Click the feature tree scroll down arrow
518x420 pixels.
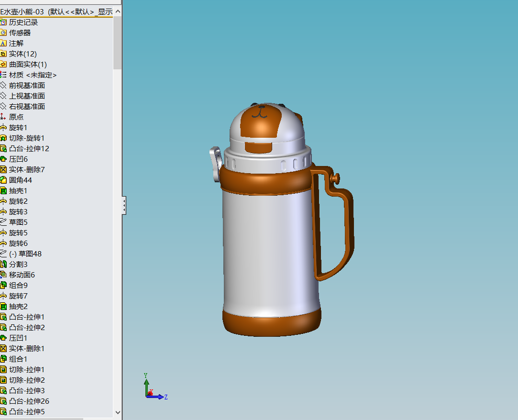pos(118,412)
